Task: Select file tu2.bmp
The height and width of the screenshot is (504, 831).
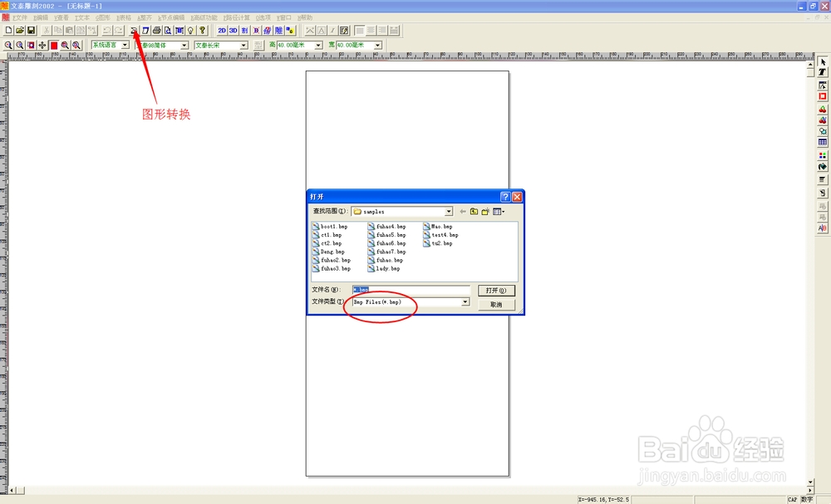Action: tap(438, 243)
